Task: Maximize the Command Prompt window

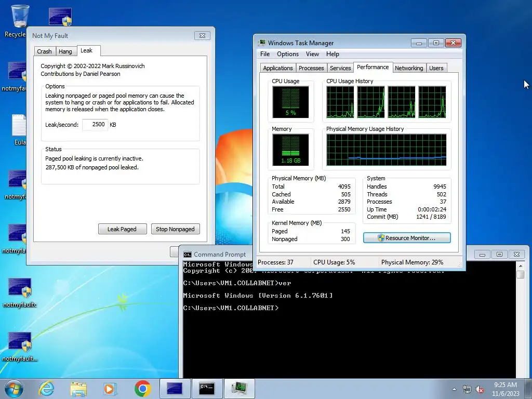Action: click(499, 254)
